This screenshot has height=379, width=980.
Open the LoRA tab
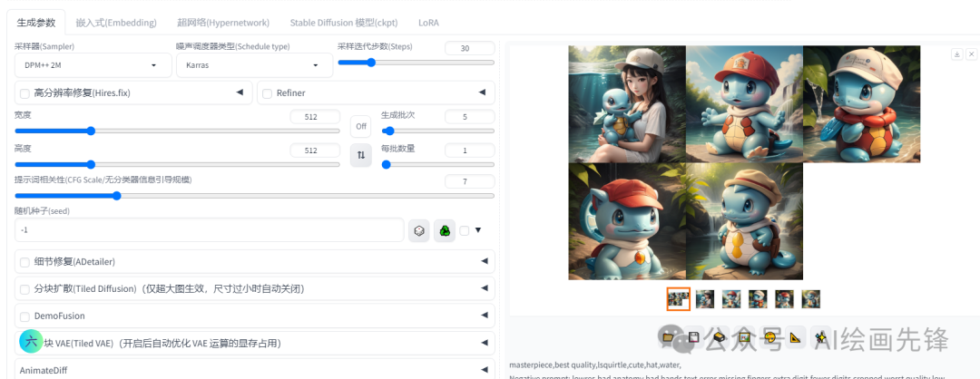(x=428, y=23)
